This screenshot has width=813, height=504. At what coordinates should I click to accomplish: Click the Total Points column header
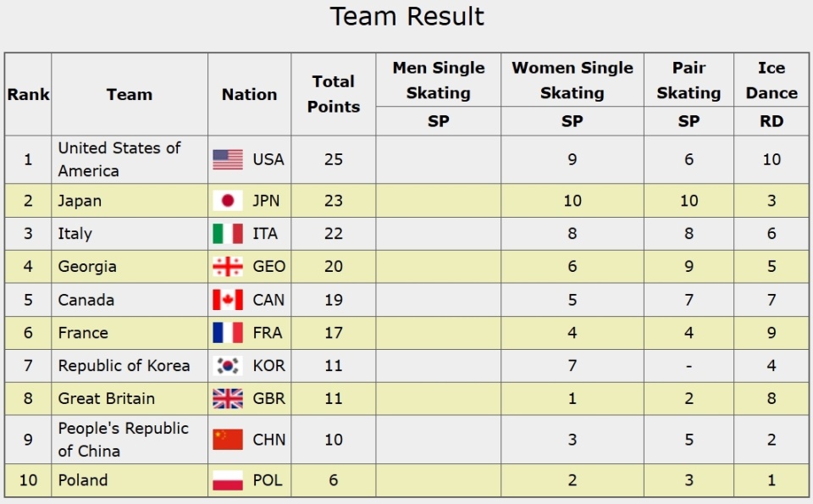[x=334, y=94]
